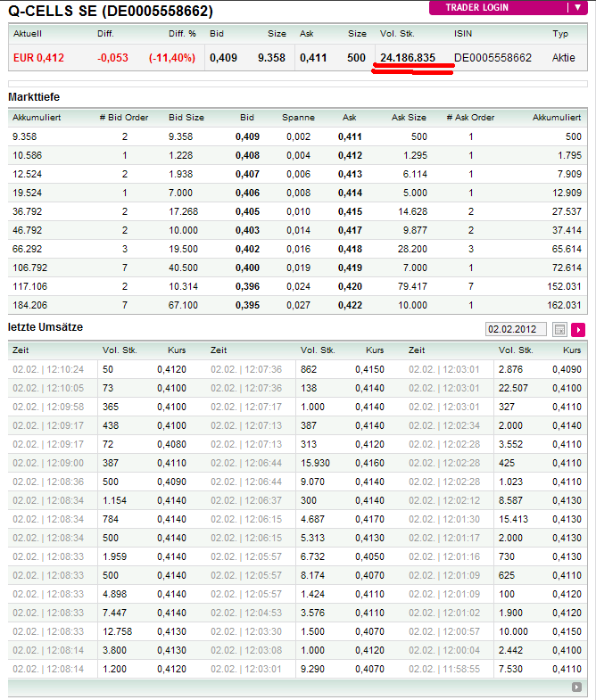
Task: Click the trade volume 7.447
Action: pos(115,613)
